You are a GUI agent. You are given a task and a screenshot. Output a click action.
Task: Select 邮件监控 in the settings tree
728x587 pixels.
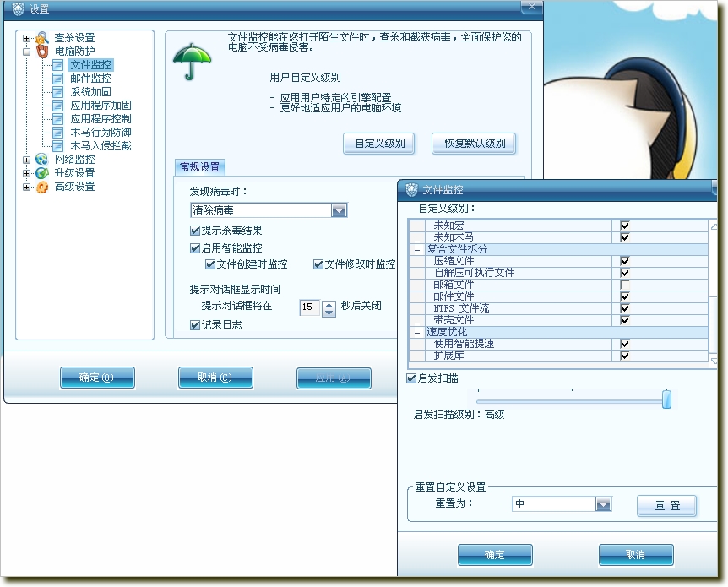[90, 79]
